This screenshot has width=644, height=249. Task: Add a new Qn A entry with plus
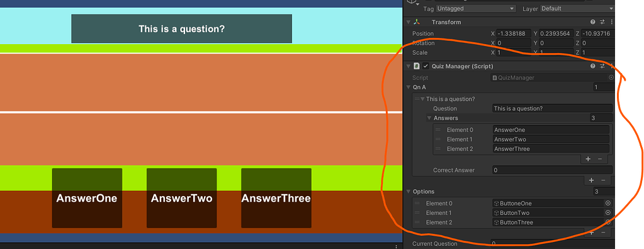tap(591, 180)
